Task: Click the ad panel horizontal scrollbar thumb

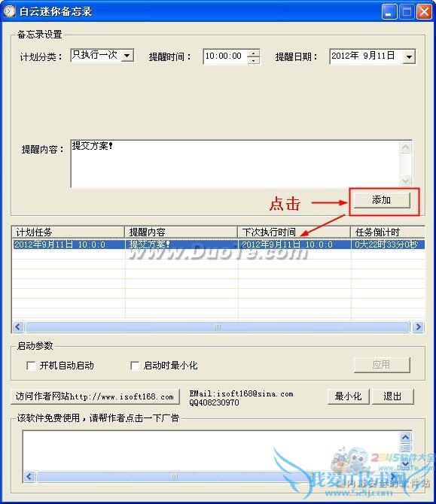Action: click(175, 476)
